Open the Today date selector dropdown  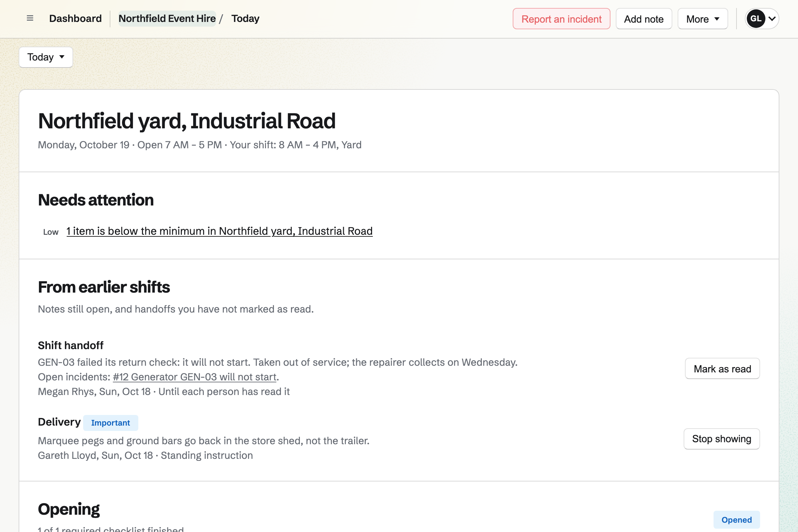46,57
